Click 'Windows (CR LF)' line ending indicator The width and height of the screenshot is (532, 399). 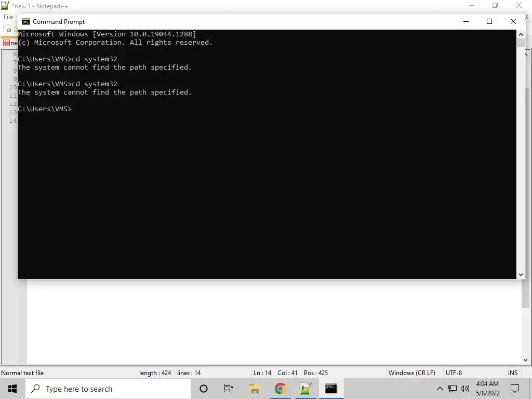click(411, 373)
